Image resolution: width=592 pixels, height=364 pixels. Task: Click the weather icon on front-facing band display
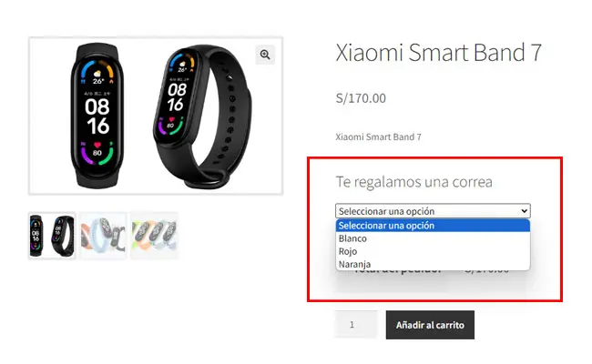point(97,74)
